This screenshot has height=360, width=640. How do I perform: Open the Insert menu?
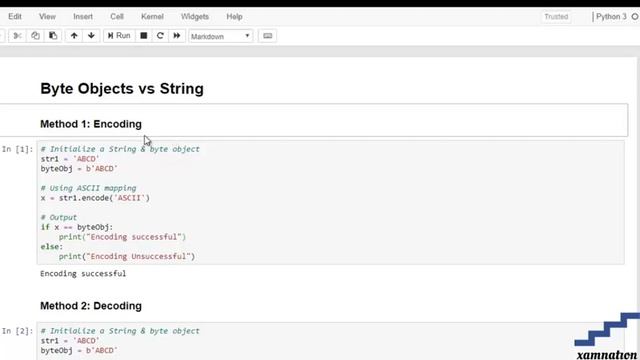pyautogui.click(x=83, y=17)
